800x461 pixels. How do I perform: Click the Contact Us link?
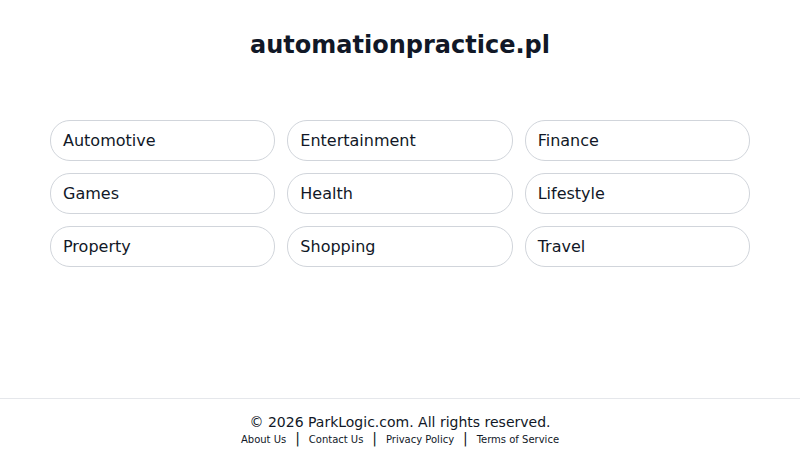(336, 440)
